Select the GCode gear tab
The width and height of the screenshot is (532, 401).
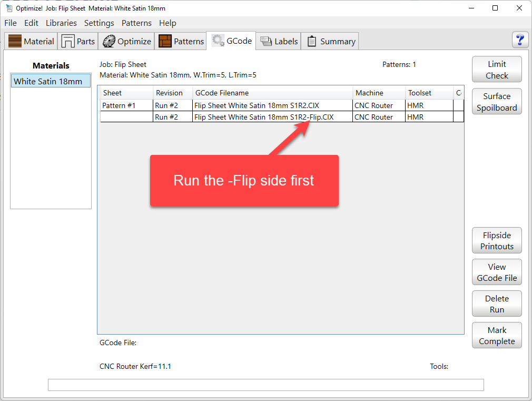[x=232, y=41]
